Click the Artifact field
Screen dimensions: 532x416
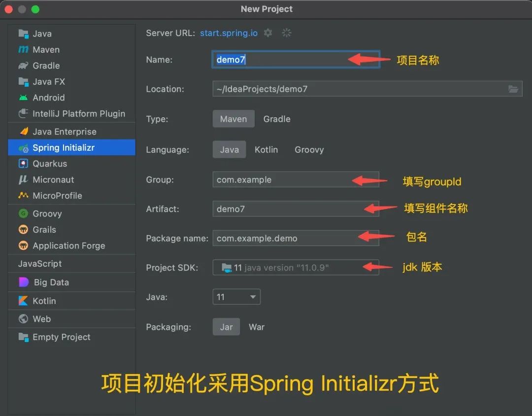pyautogui.click(x=296, y=209)
